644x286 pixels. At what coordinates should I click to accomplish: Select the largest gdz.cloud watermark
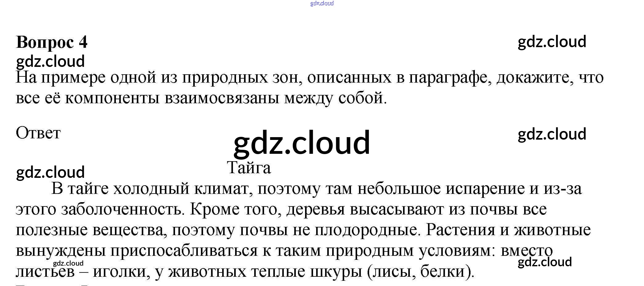(x=302, y=143)
